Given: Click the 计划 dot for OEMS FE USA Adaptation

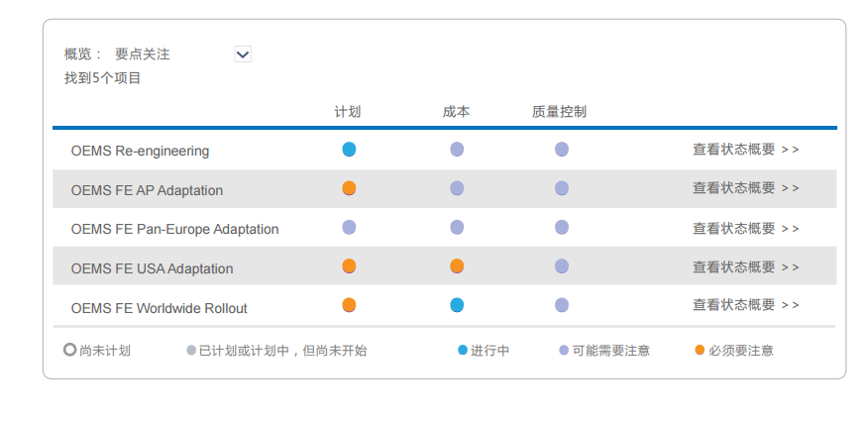Looking at the screenshot, I should (x=349, y=266).
